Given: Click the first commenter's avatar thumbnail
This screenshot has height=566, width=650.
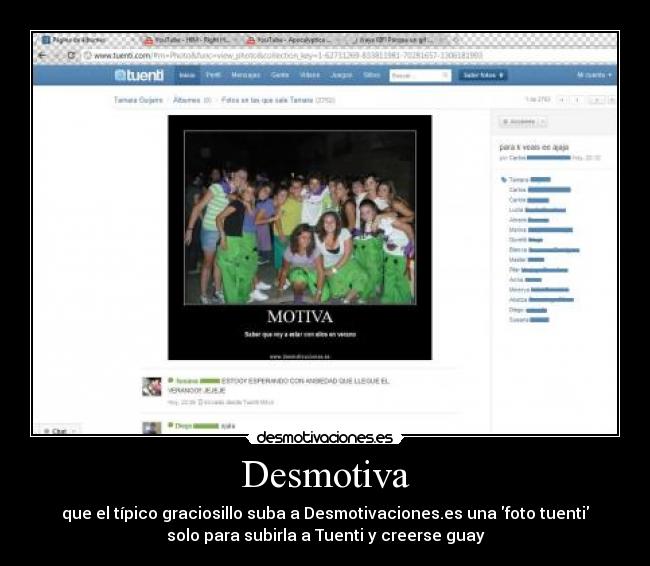Looking at the screenshot, I should [x=152, y=386].
